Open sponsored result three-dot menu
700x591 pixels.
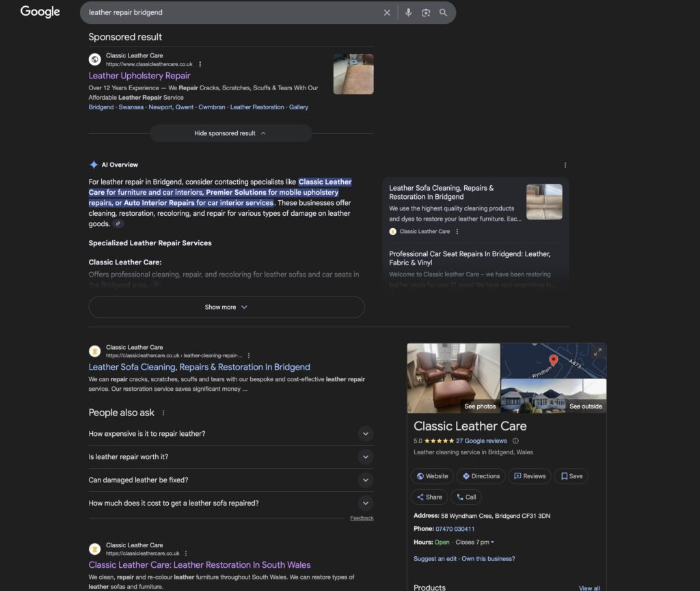pyautogui.click(x=200, y=64)
